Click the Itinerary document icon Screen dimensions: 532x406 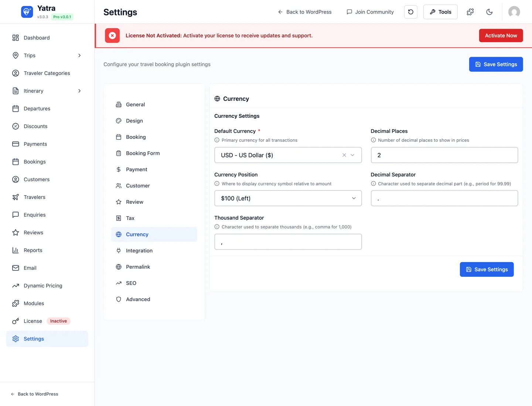16,91
